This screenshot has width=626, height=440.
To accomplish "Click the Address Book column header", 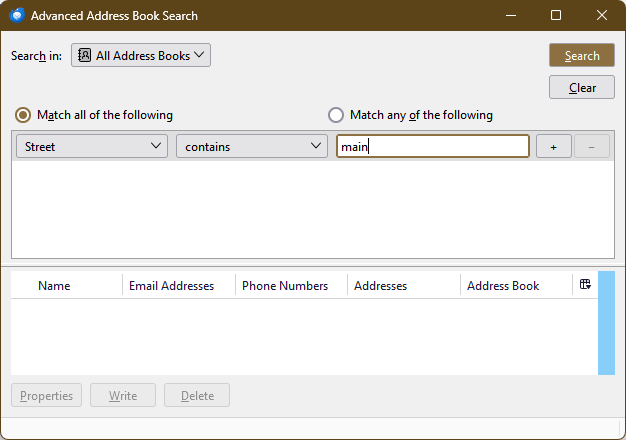I will pos(503,286).
